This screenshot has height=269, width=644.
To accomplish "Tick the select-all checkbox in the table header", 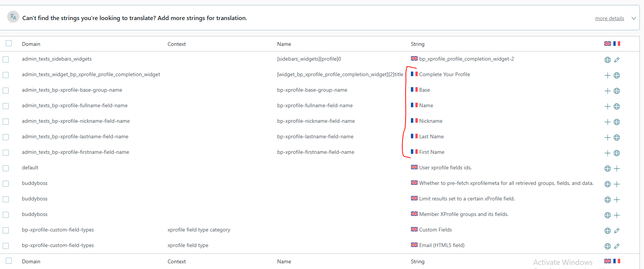I will point(9,43).
